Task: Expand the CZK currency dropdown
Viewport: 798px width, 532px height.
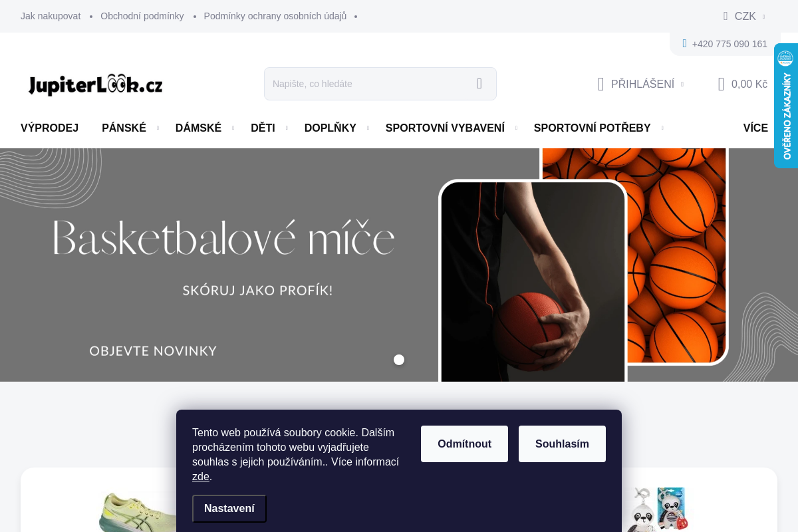Action: tap(763, 17)
